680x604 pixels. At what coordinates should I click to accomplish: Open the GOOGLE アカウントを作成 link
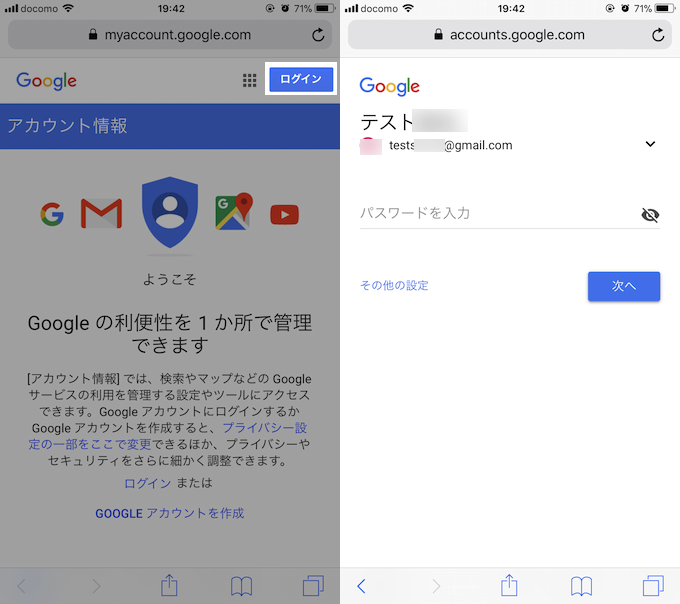pyautogui.click(x=170, y=513)
